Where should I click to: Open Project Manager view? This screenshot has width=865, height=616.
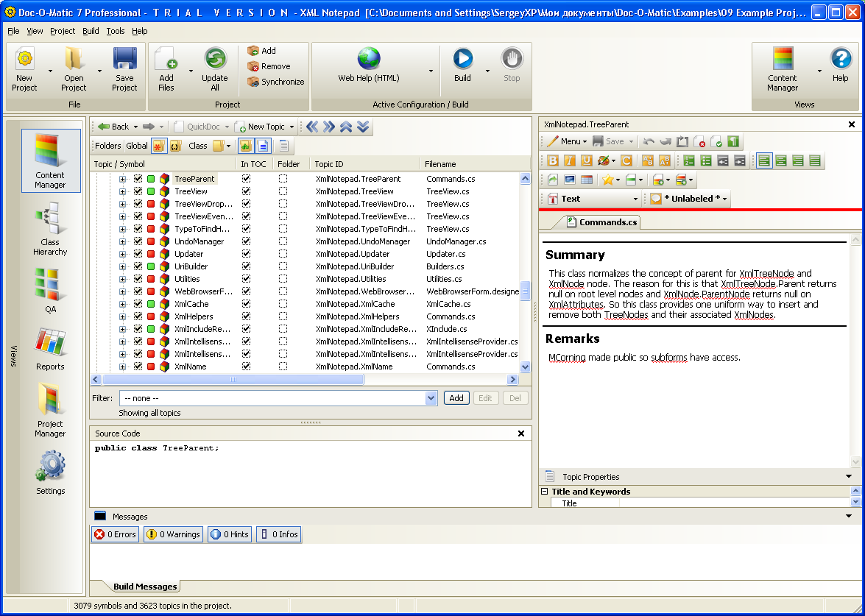pyautogui.click(x=50, y=410)
